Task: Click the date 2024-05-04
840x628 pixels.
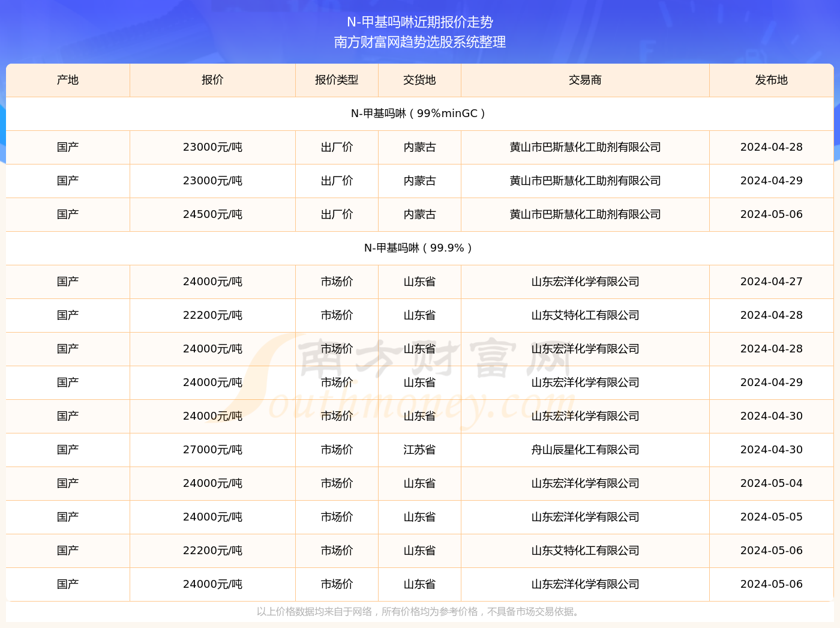Action: 772,483
